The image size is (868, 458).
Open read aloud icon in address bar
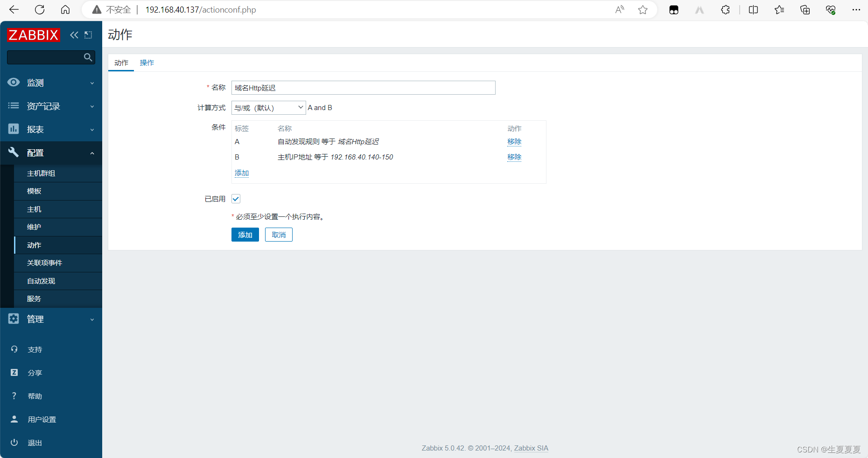click(x=620, y=10)
